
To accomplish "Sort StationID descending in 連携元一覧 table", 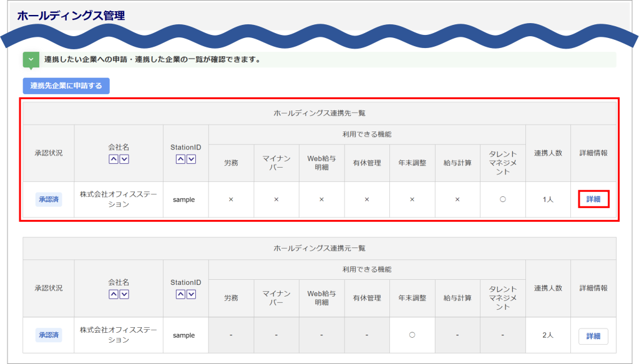I will 191,294.
